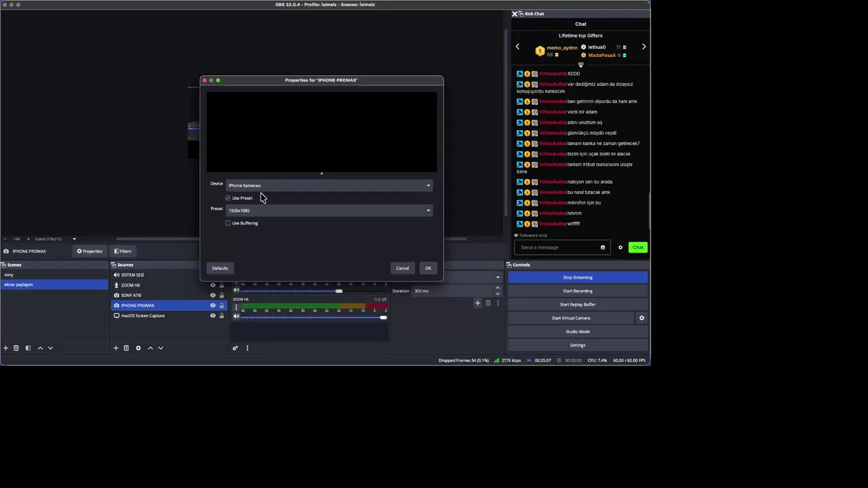Select the sony scene
This screenshot has height=488, width=868.
[54, 274]
